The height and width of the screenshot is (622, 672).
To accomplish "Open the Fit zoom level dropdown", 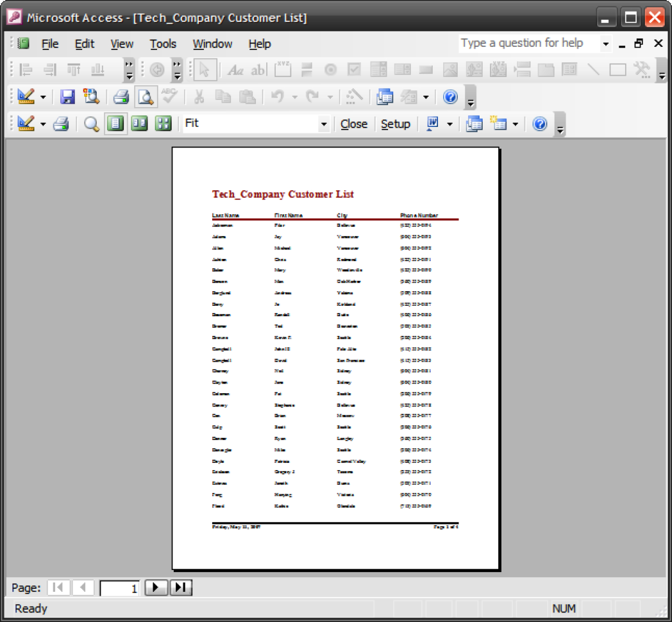I will (x=324, y=124).
